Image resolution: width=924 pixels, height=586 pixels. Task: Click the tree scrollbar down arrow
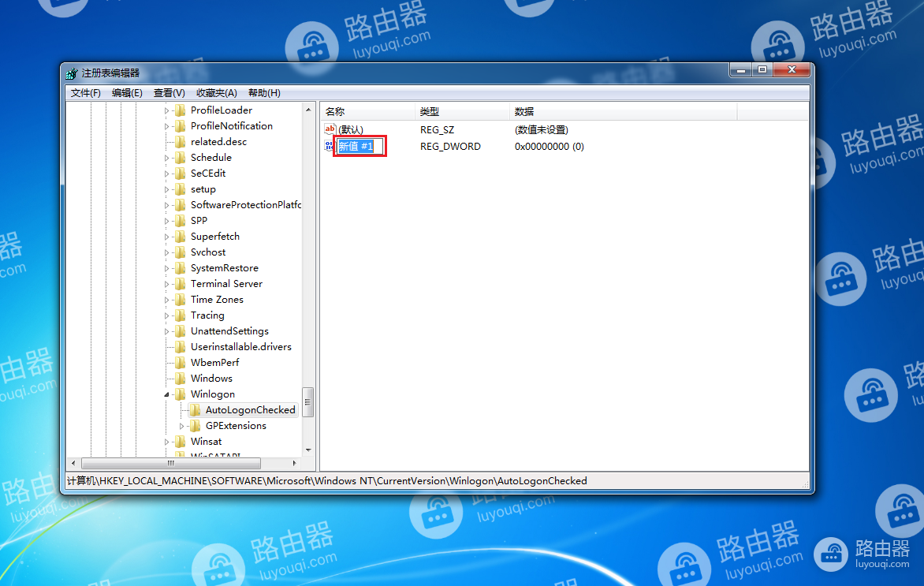tap(308, 450)
